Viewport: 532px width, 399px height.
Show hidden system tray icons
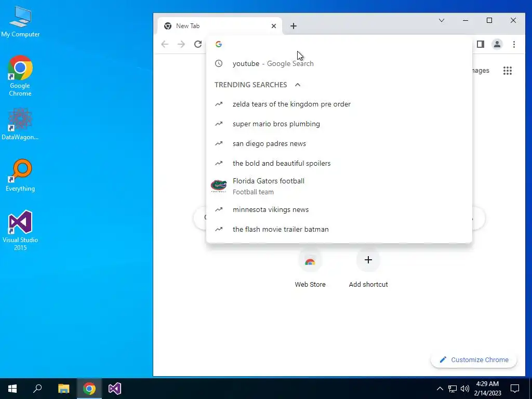[440, 389]
